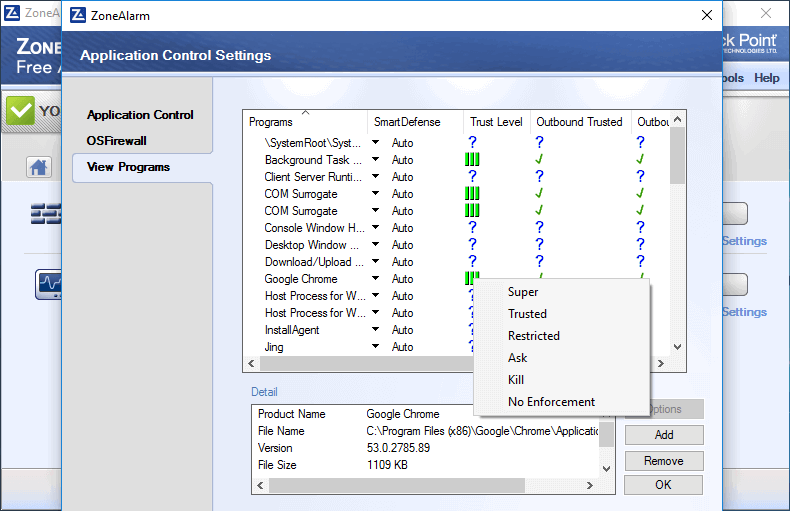Open SmartDefense dropdown for Background Task
Viewport: 790px width, 511px height.
[x=375, y=159]
